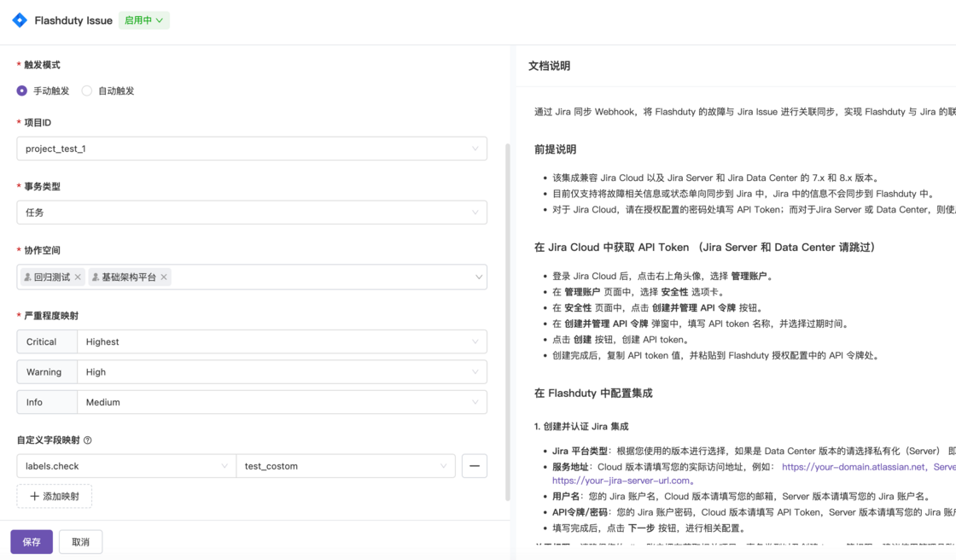Image resolution: width=956 pixels, height=560 pixels.
Task: Open the test_costom custom field dropdown
Action: click(x=341, y=466)
